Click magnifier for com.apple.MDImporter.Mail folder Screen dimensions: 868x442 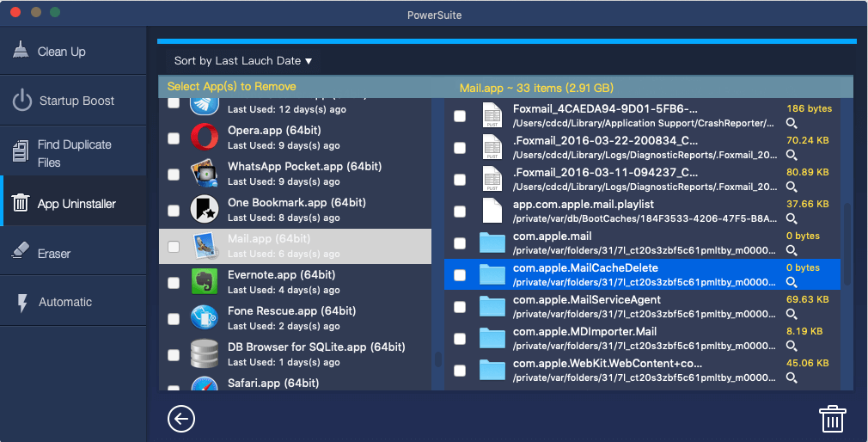coord(792,347)
